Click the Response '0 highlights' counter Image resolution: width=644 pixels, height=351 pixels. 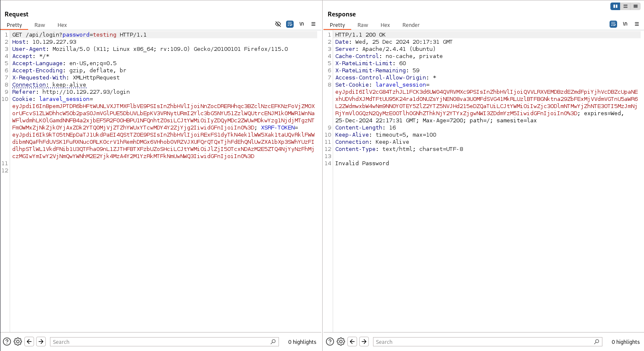point(626,342)
